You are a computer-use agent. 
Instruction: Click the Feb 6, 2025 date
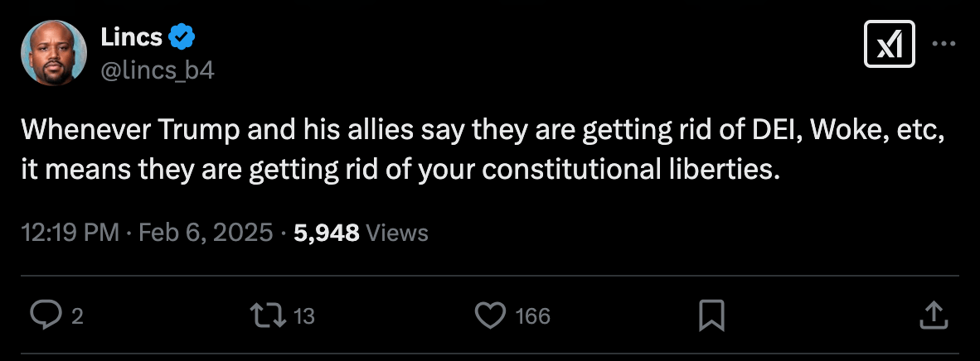click(x=204, y=233)
